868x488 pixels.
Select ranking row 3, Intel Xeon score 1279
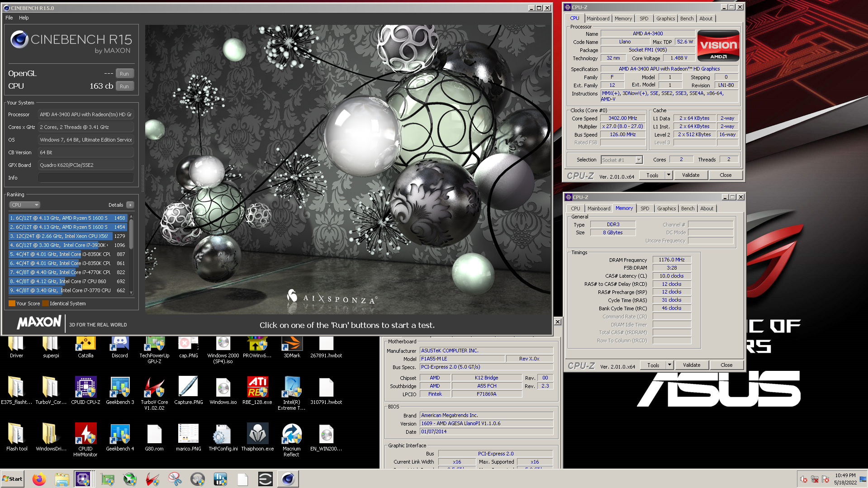[x=67, y=236]
